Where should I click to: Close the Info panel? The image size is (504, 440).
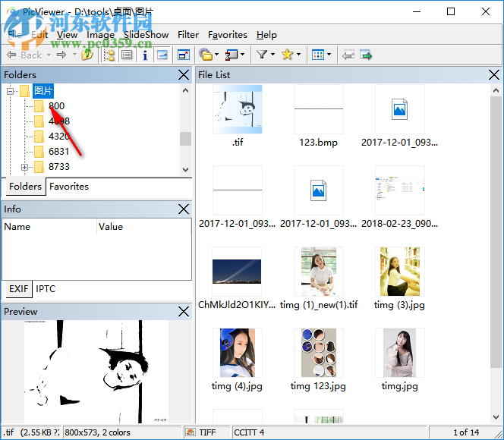pyautogui.click(x=184, y=209)
